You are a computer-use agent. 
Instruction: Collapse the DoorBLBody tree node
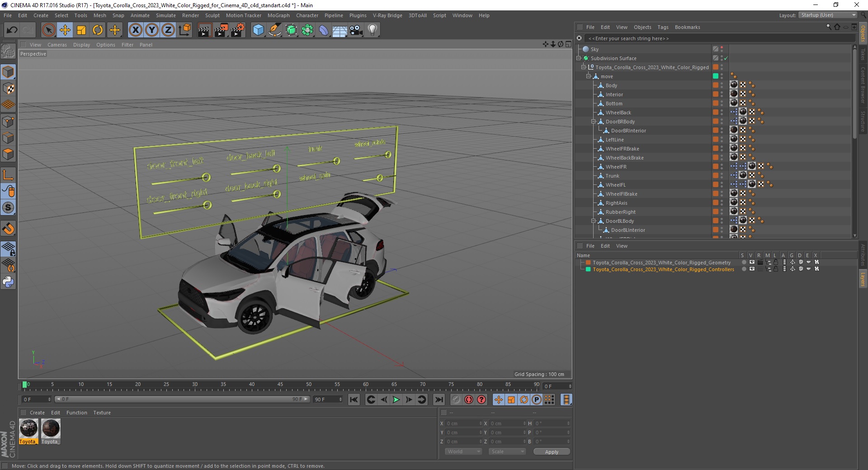click(594, 221)
